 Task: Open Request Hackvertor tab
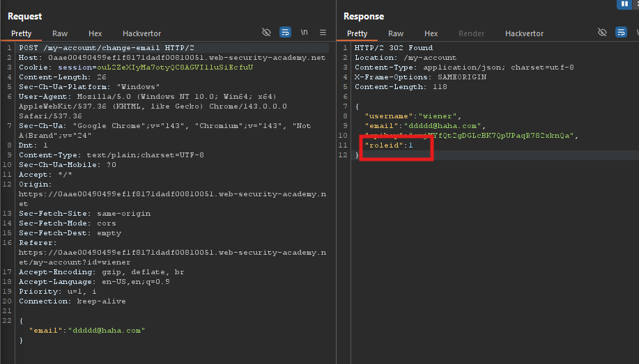coord(142,33)
